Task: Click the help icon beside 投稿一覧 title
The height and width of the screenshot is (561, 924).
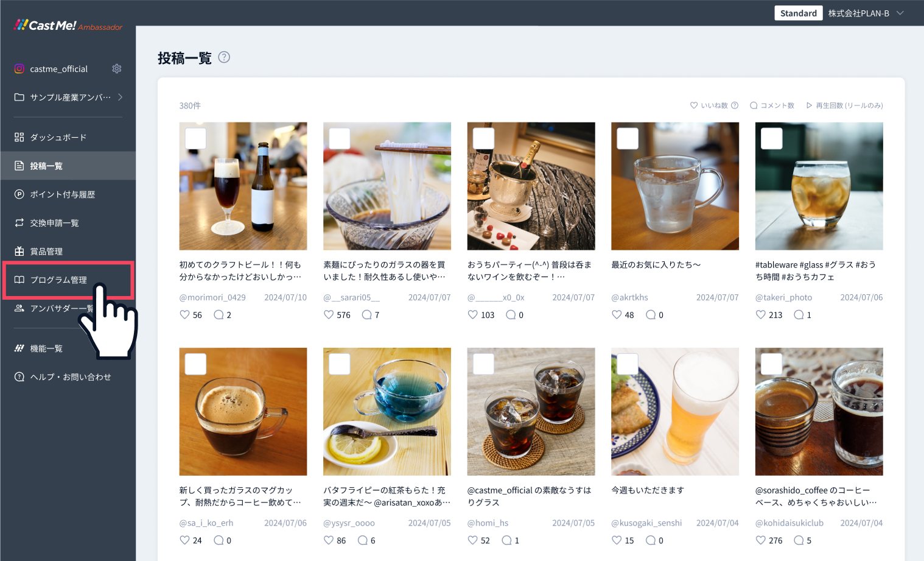Action: (224, 57)
